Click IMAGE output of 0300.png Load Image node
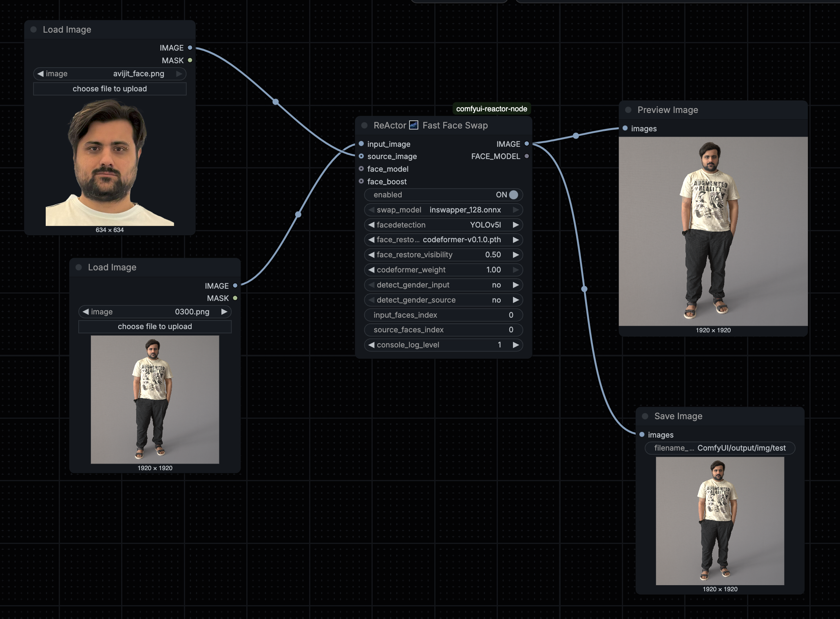 (x=235, y=286)
